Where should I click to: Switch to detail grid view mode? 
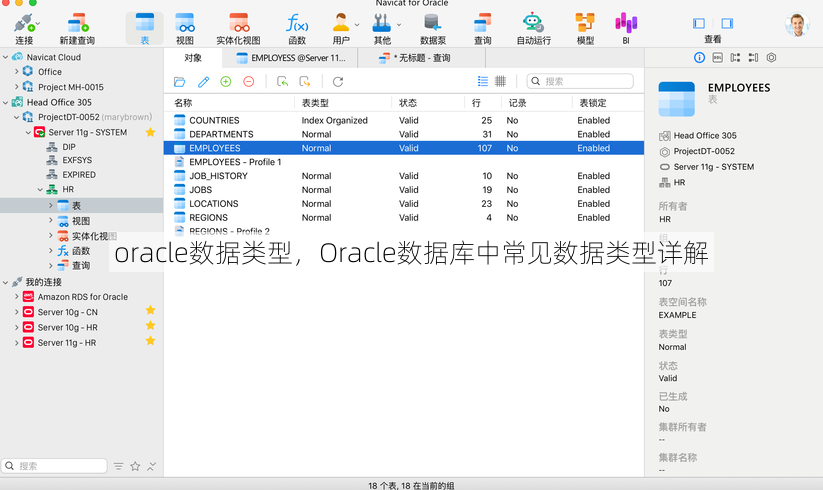[500, 81]
